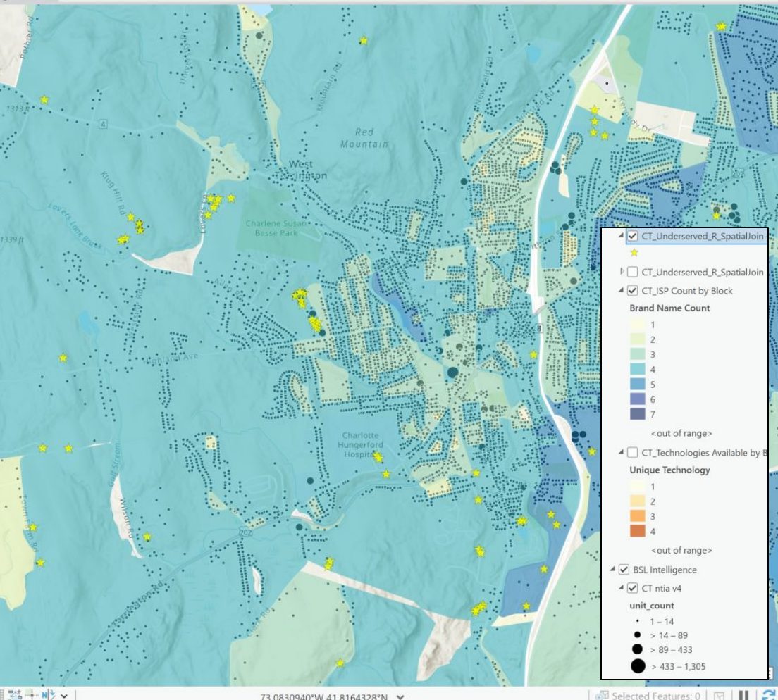Click the route 8 shield on map
This screenshot has width=778, height=700.
click(x=538, y=328)
